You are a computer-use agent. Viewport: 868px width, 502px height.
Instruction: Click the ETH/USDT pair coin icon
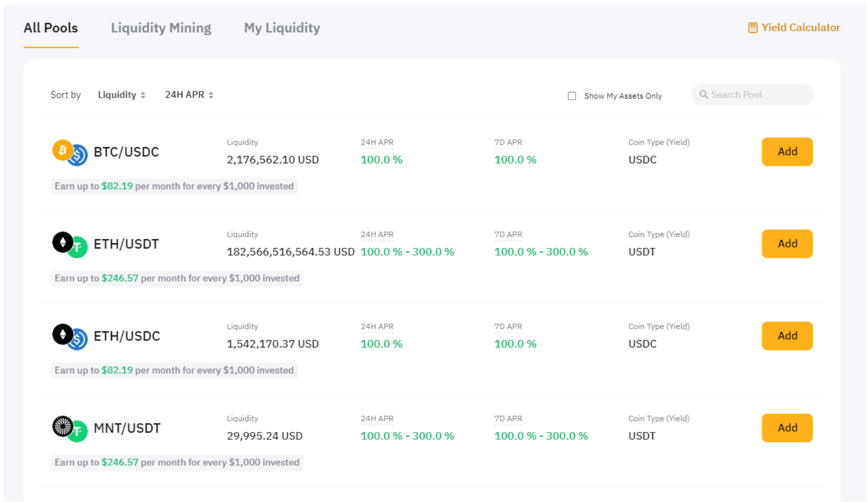pos(69,245)
